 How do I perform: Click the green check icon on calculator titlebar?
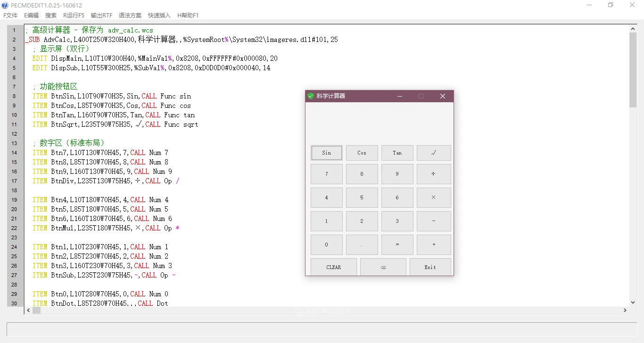pos(311,96)
